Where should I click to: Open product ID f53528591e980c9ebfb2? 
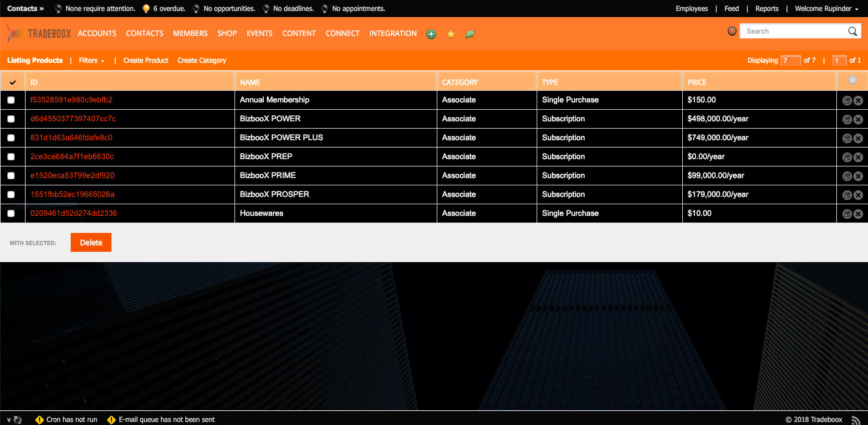pyautogui.click(x=71, y=100)
